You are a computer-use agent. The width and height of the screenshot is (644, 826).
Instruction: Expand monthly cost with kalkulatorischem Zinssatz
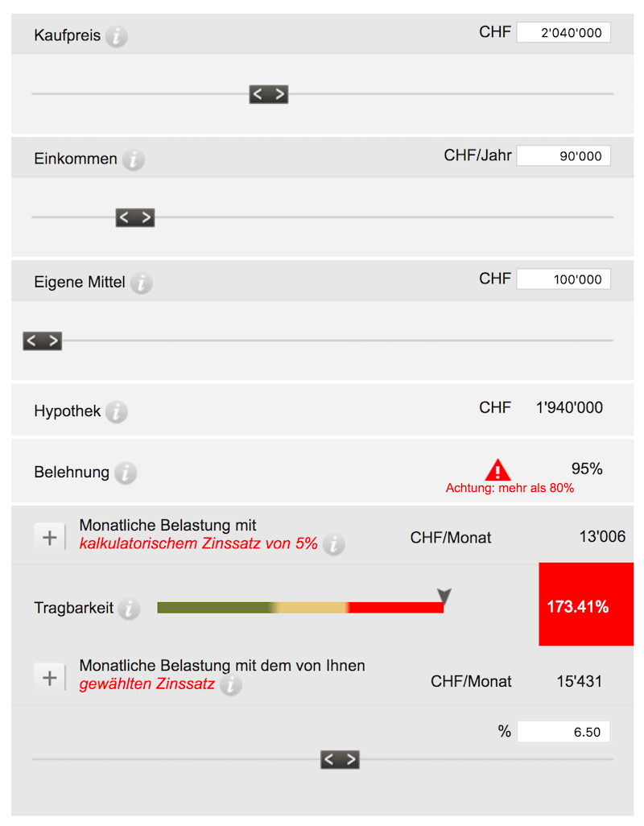[x=49, y=537]
